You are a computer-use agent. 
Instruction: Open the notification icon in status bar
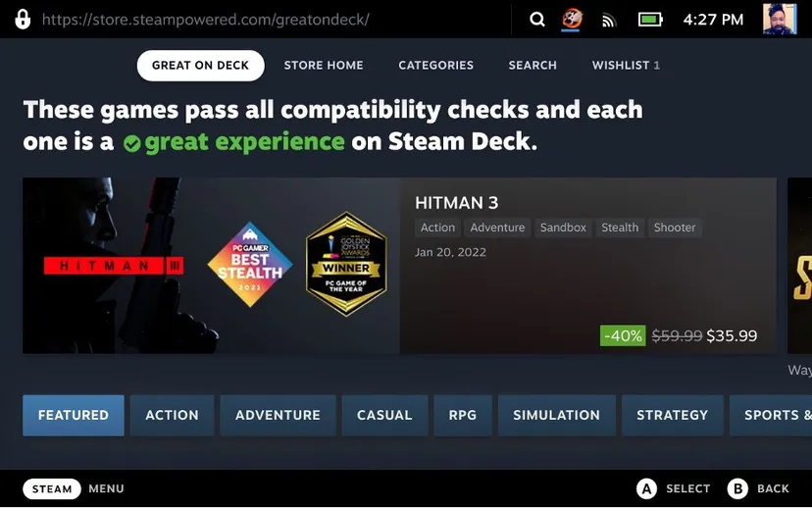[572, 20]
